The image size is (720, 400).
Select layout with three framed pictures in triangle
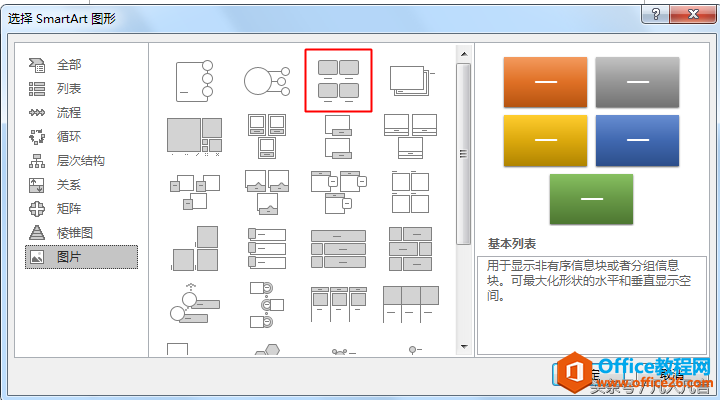[x=267, y=136]
